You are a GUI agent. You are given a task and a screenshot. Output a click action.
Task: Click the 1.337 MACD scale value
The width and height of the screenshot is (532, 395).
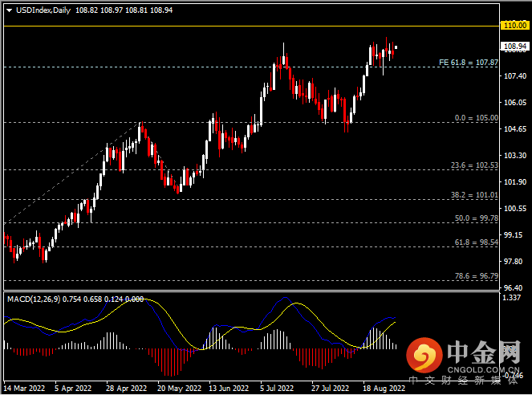(511, 298)
